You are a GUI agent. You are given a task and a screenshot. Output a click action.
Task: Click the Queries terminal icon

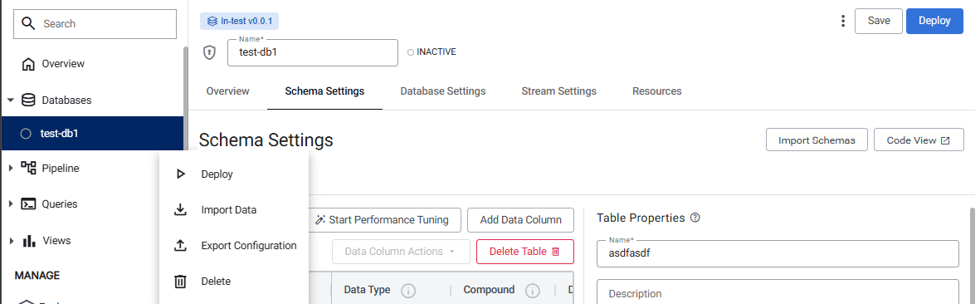click(x=27, y=204)
